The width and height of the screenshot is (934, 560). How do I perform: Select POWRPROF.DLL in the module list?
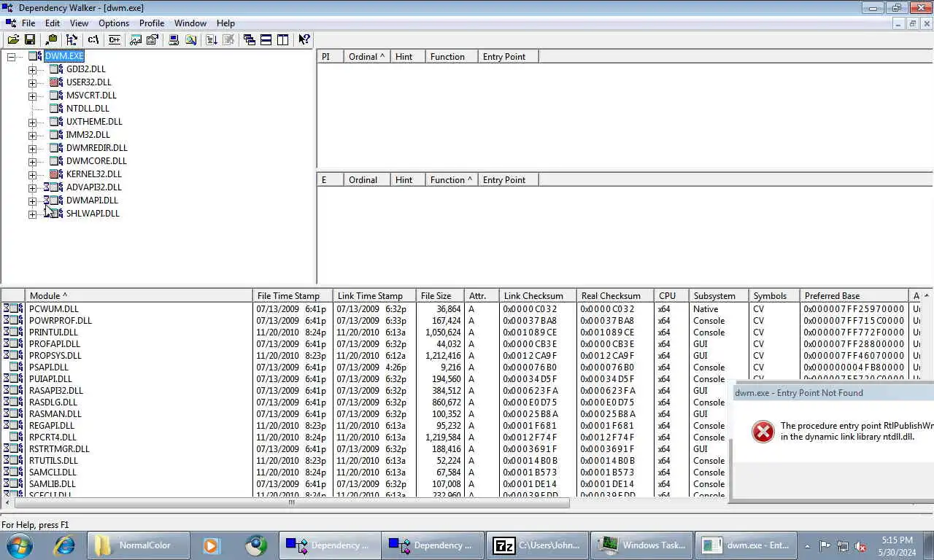click(61, 320)
